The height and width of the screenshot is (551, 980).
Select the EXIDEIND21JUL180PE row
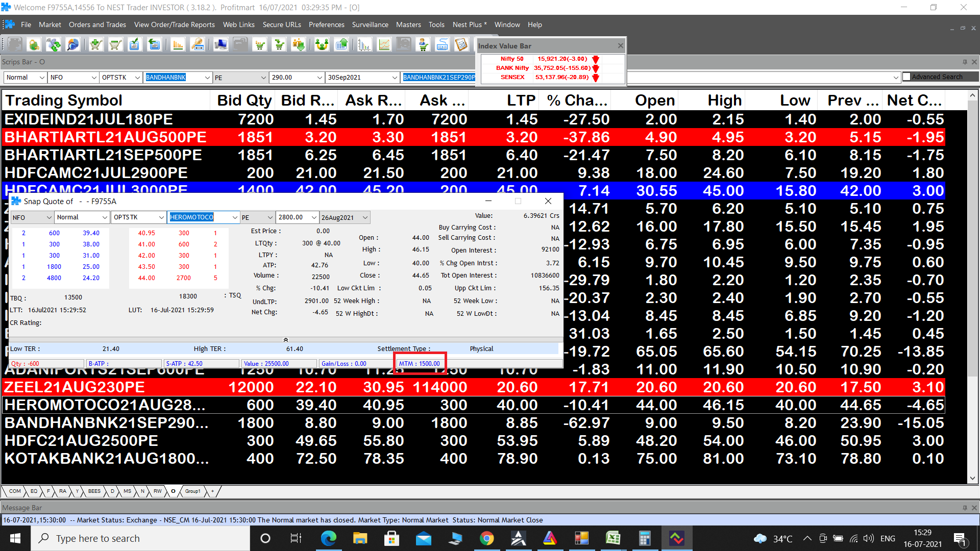coord(474,119)
